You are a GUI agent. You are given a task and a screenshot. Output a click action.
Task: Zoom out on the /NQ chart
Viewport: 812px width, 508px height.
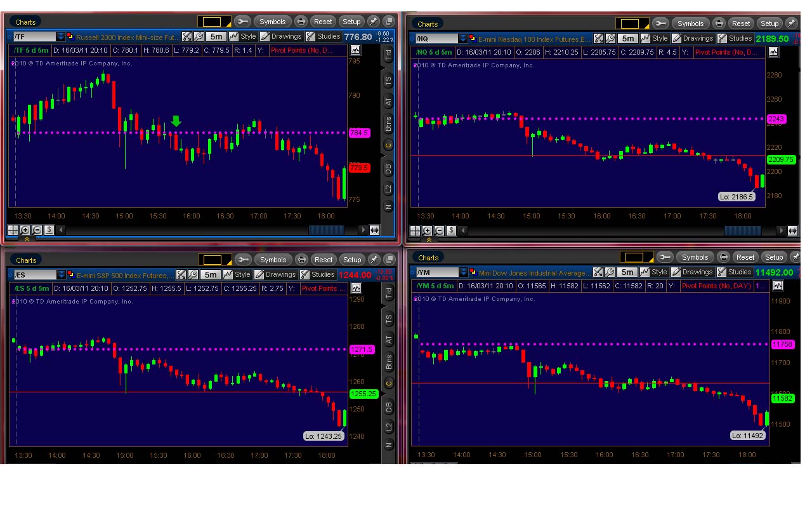439,231
